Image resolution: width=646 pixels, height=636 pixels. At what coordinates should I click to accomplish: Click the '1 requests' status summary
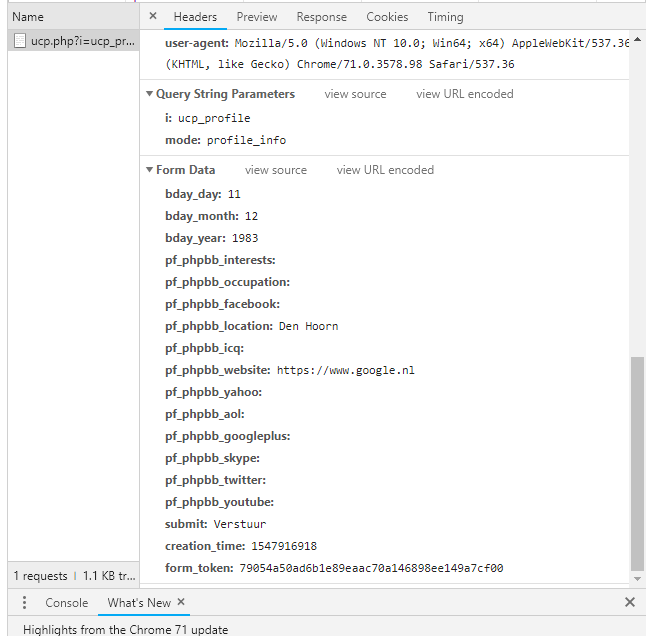point(40,575)
